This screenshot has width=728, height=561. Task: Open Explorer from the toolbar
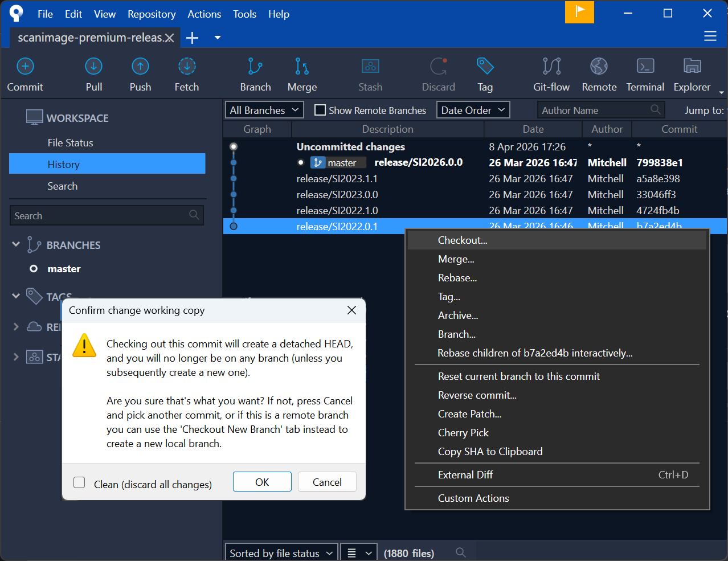pos(692,74)
